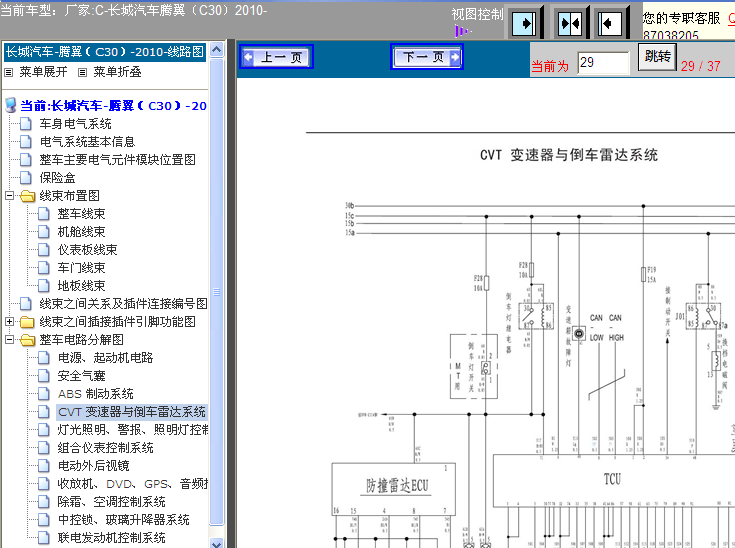Viewport: 735px width, 548px height.
Task: Expand all menus with 菜单展开
Action: click(x=43, y=72)
